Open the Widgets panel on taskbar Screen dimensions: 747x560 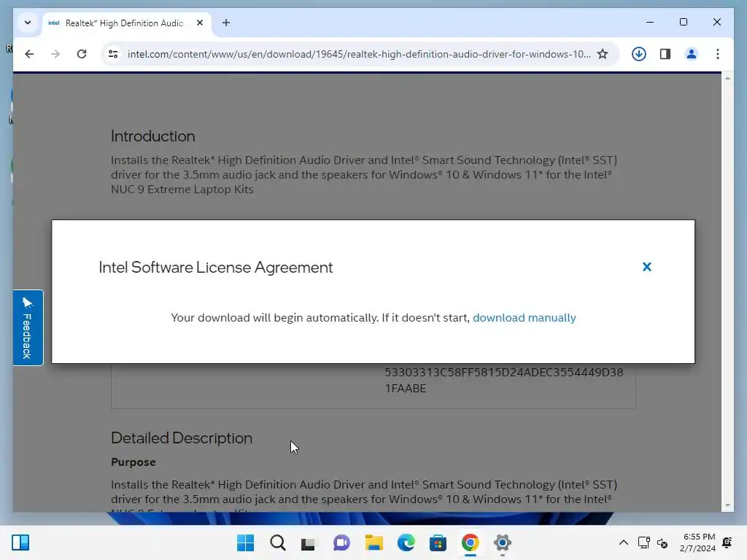(20, 542)
